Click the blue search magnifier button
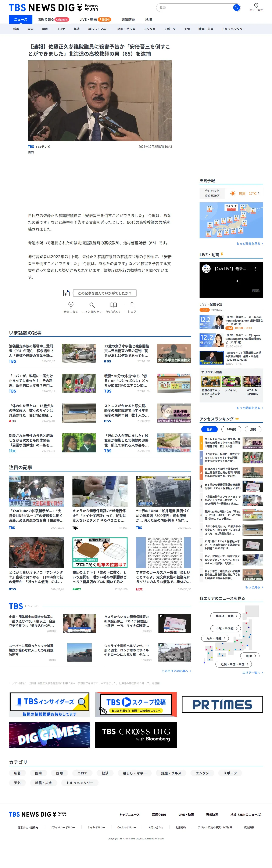The height and width of the screenshot is (868, 272). click(236, 7)
